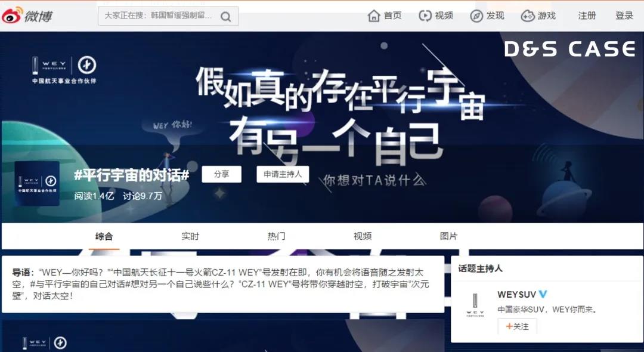Image resolution: width=644 pixels, height=352 pixels.
Task: Click the topic avatar thumbnail
Action: click(37, 183)
